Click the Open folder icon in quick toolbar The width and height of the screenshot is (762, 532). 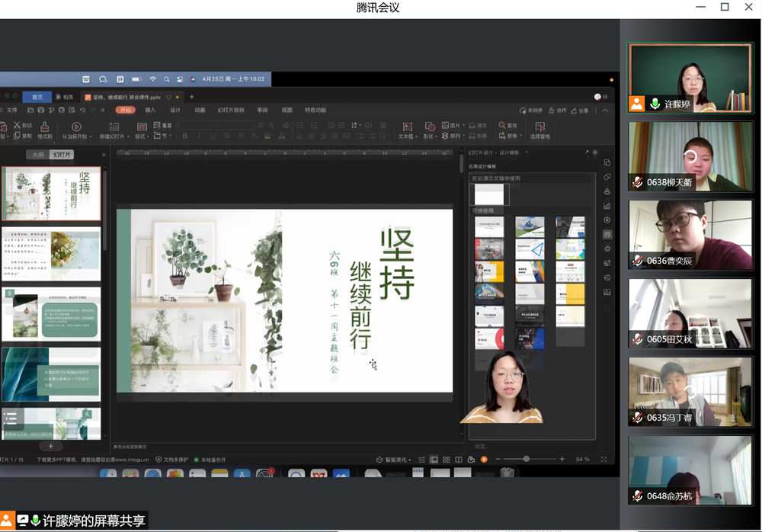30,110
